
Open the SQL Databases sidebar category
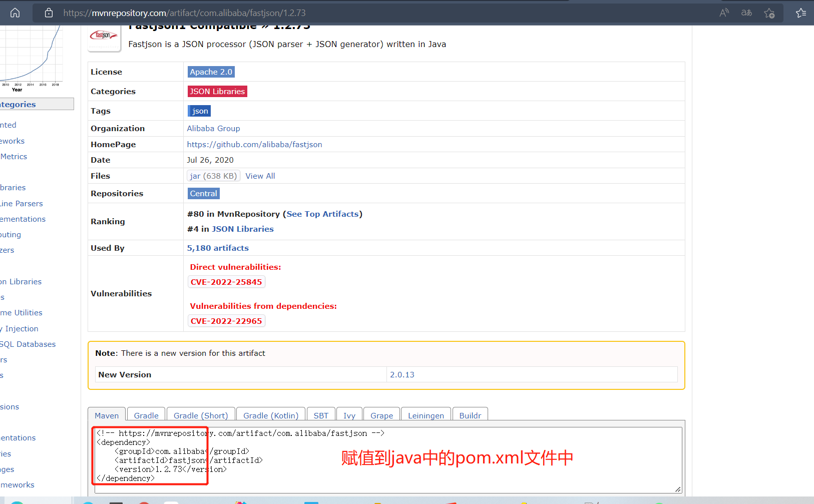coord(28,344)
